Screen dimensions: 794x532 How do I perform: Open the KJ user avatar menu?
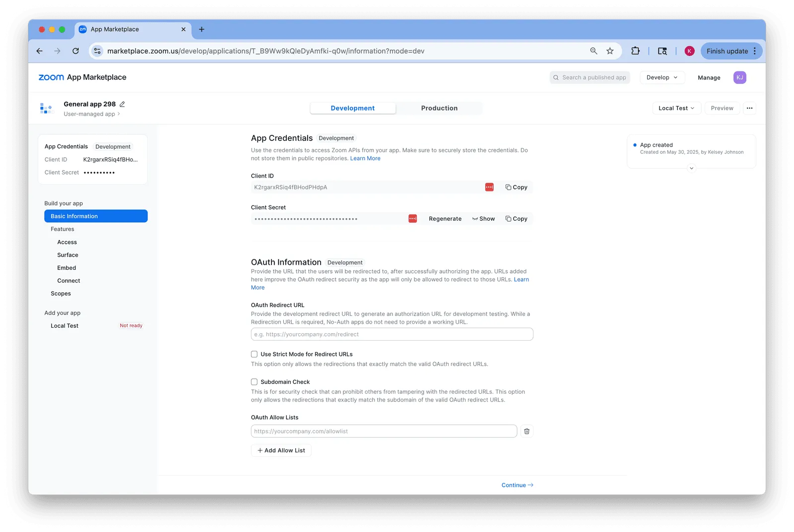(x=739, y=77)
